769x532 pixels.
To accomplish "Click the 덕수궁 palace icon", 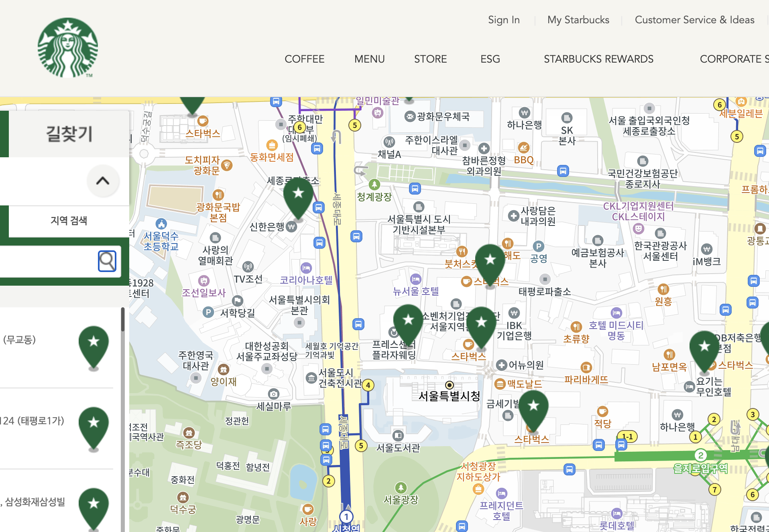I will click(x=183, y=497).
